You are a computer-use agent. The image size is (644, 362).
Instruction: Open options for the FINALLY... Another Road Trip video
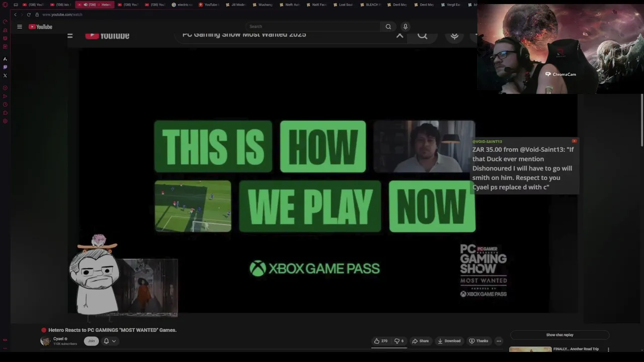(x=608, y=349)
